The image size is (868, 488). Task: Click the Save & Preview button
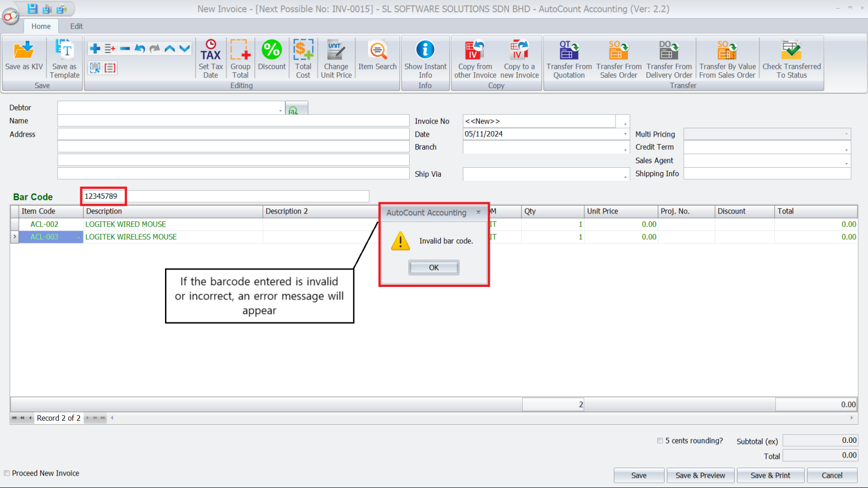click(x=700, y=475)
